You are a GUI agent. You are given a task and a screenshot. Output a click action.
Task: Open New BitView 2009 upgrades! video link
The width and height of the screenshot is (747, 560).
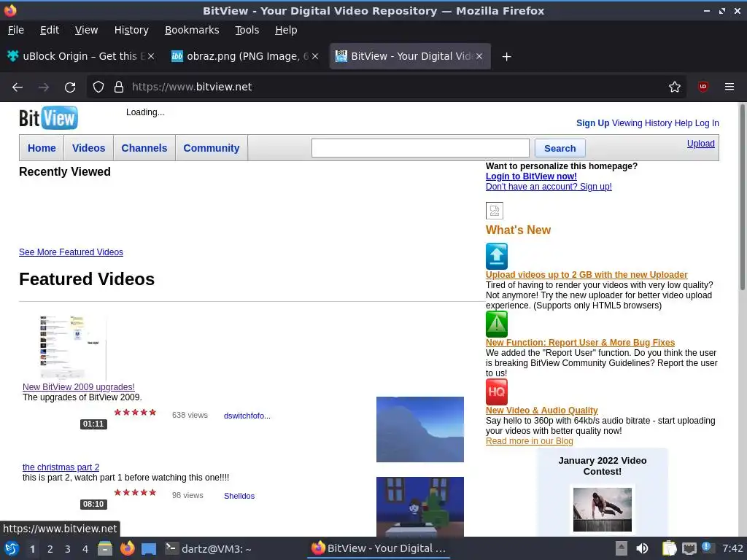(79, 387)
